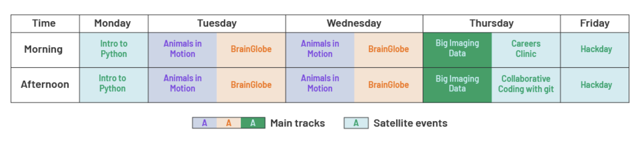The height and width of the screenshot is (152, 644).
Task: Click Wednesday morning BrainGlobe session
Action: click(x=389, y=49)
